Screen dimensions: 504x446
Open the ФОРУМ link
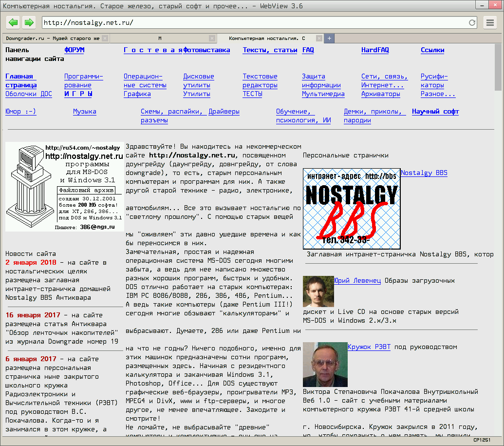74,50
